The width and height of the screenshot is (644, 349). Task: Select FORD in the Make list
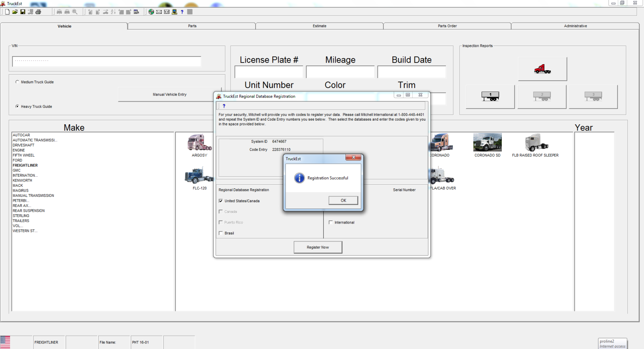tap(17, 160)
